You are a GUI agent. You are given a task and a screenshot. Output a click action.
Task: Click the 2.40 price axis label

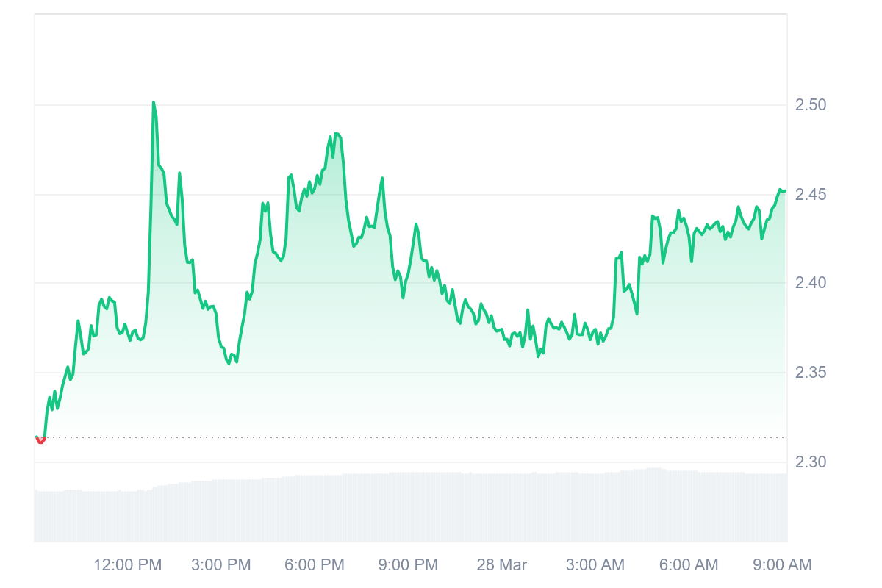811,284
